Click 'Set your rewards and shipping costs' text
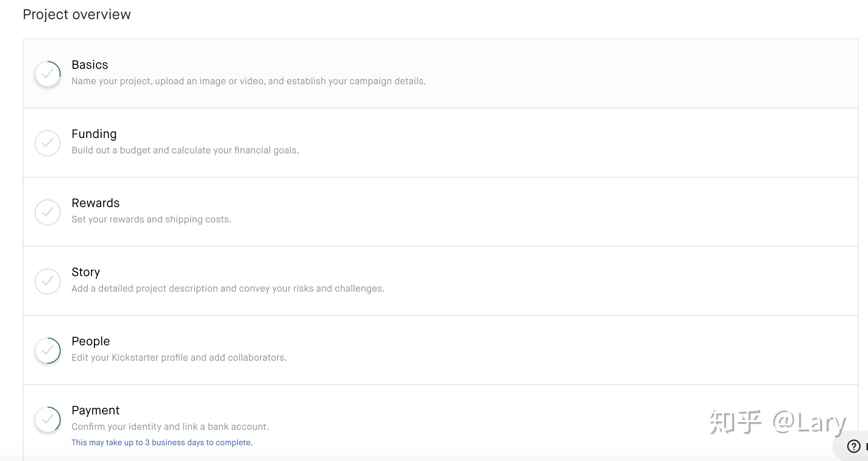The image size is (868, 461). tap(151, 219)
